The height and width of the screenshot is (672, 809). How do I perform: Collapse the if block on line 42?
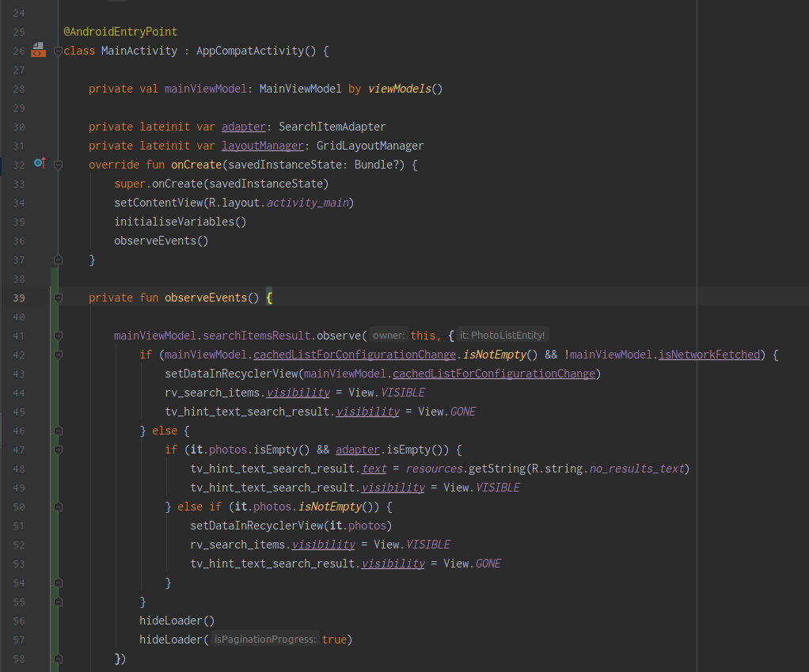(x=56, y=354)
